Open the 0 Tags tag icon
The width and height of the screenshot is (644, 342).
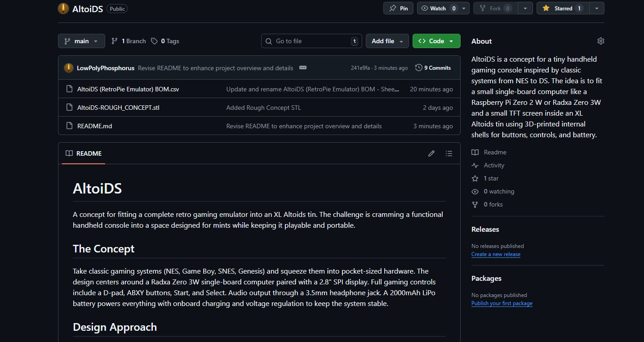point(155,41)
